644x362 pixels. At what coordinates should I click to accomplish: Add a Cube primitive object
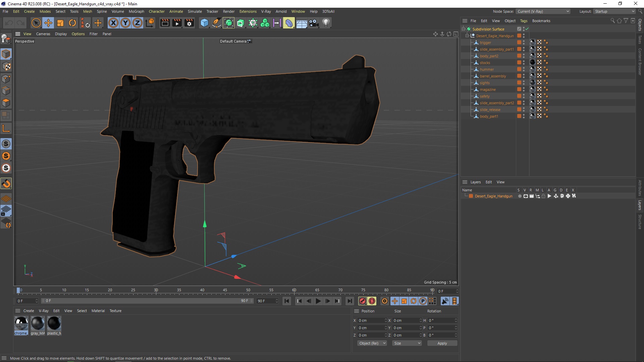pos(204,23)
